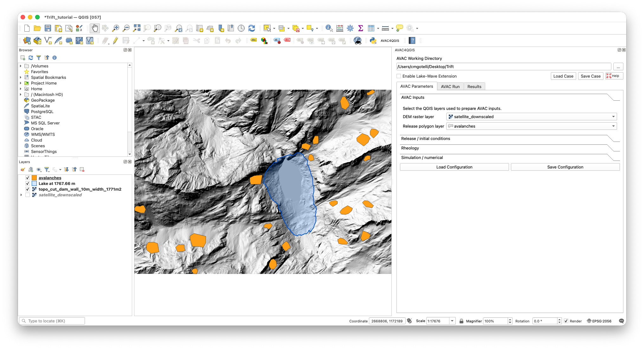Image resolution: width=644 pixels, height=349 pixels.
Task: Expand the /Volumes tree item
Action: click(21, 66)
